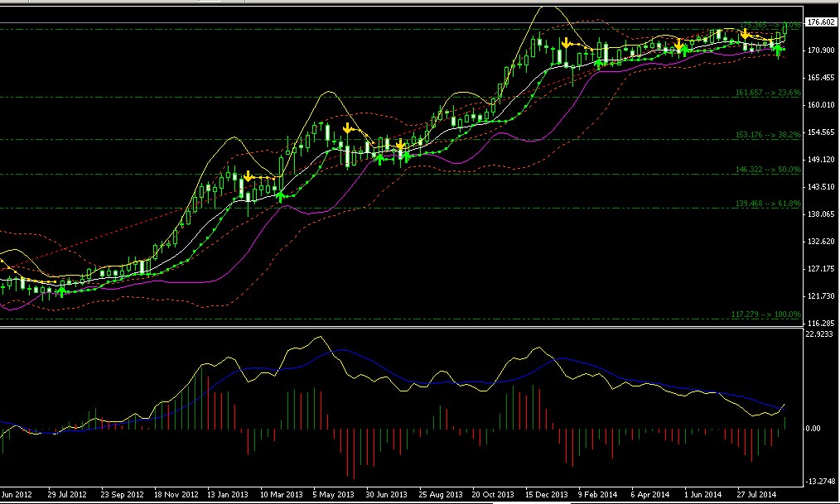Select the 146.322 --> 50.0% Fibonacci label
This screenshot has height=504, width=840.
click(x=768, y=170)
